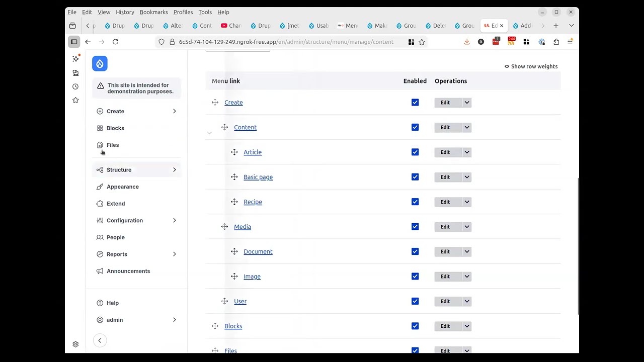Uncheck Enabled for the Create row
644x362 pixels.
point(415,103)
